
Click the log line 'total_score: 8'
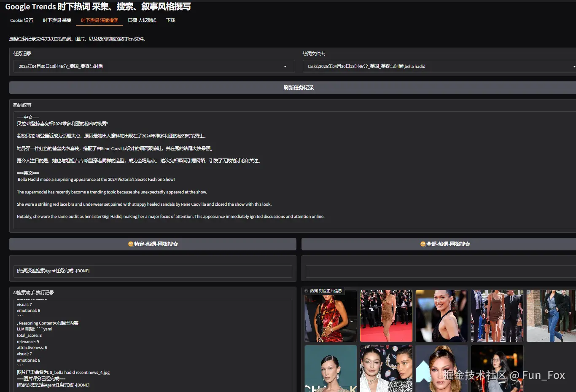coord(29,336)
